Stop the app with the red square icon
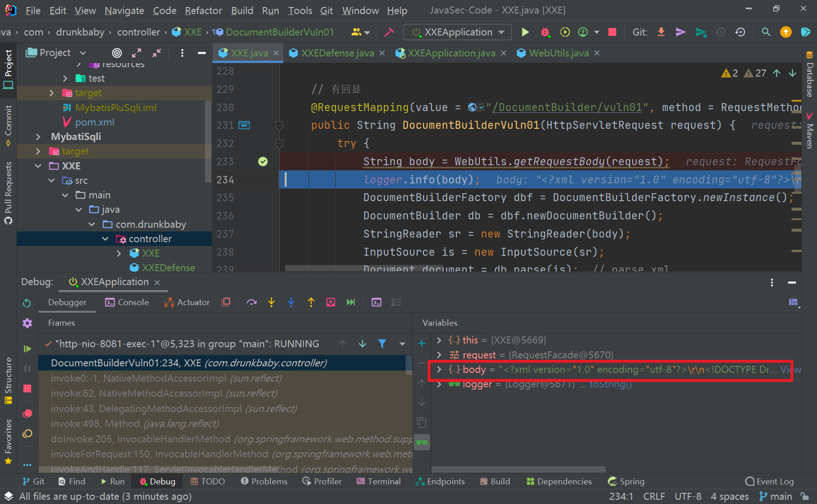This screenshot has width=817, height=504. (x=612, y=32)
